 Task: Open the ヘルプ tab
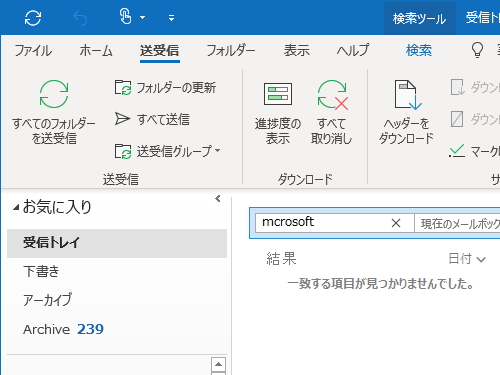353,51
